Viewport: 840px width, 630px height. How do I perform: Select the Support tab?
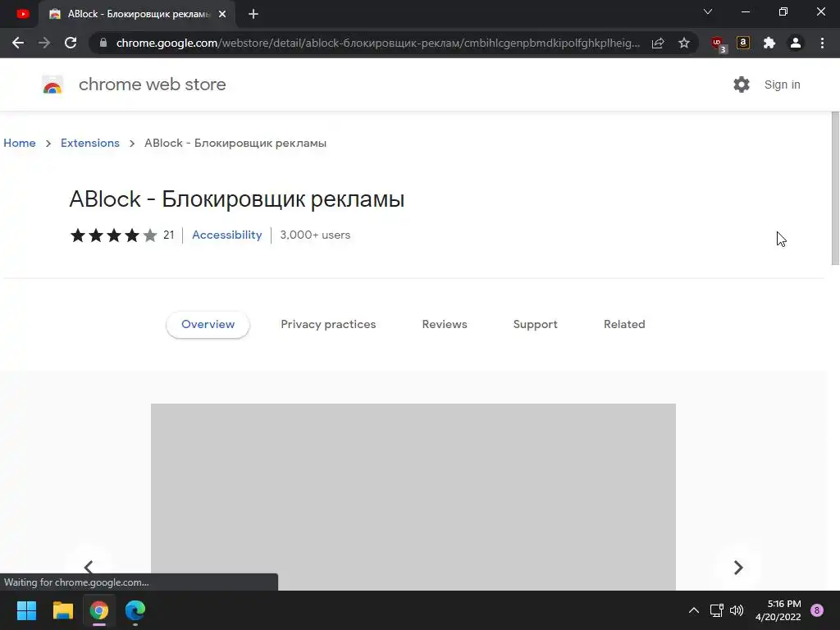535,325
